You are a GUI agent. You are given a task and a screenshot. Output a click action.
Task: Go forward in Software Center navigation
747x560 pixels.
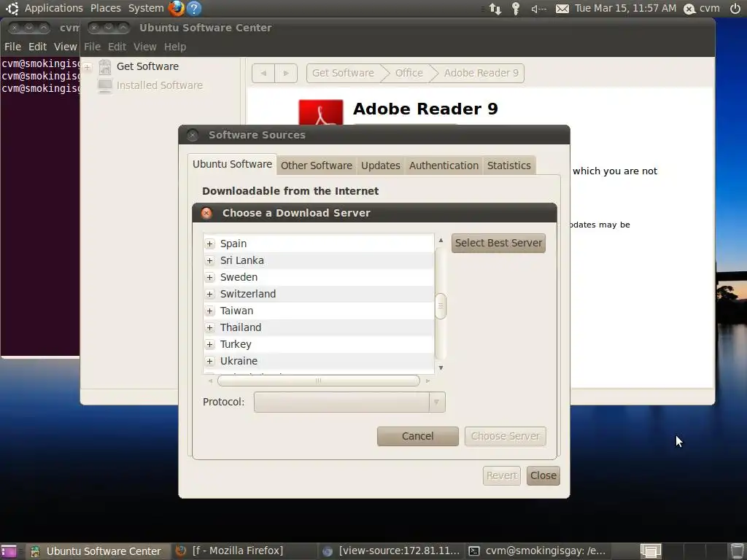[x=286, y=74]
